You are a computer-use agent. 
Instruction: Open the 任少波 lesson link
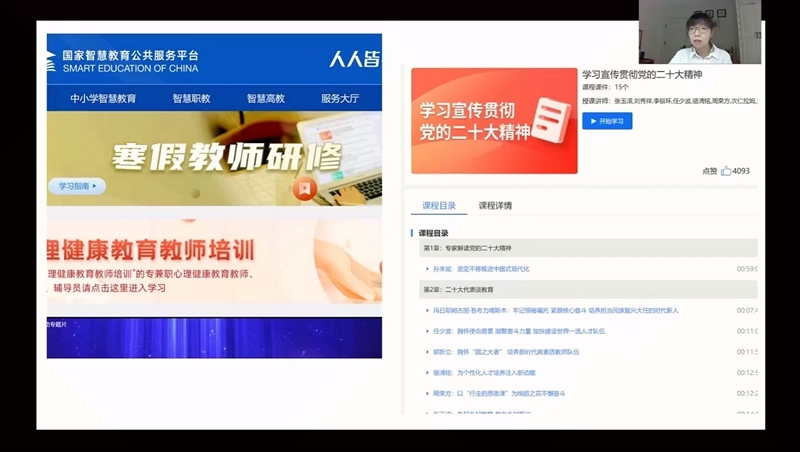point(519,331)
